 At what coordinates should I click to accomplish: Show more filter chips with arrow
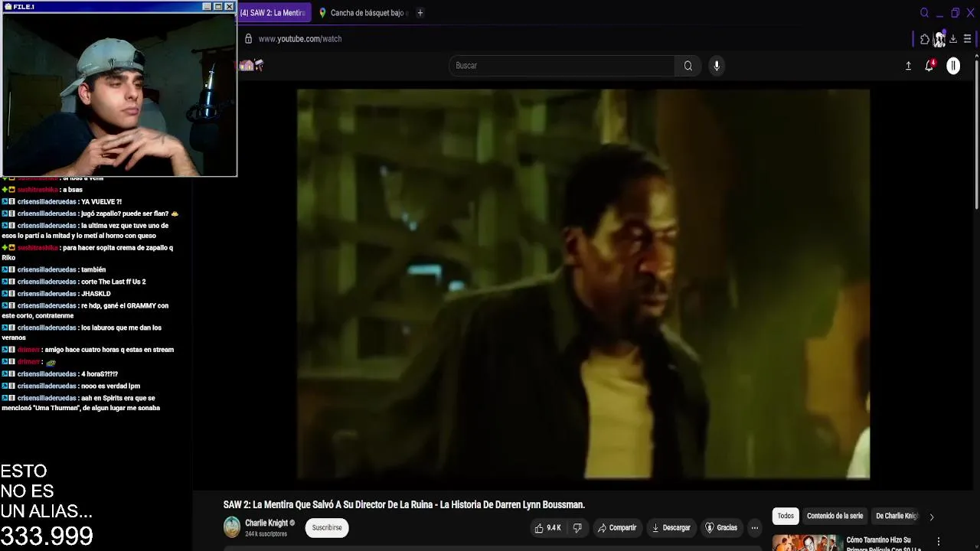[932, 517]
